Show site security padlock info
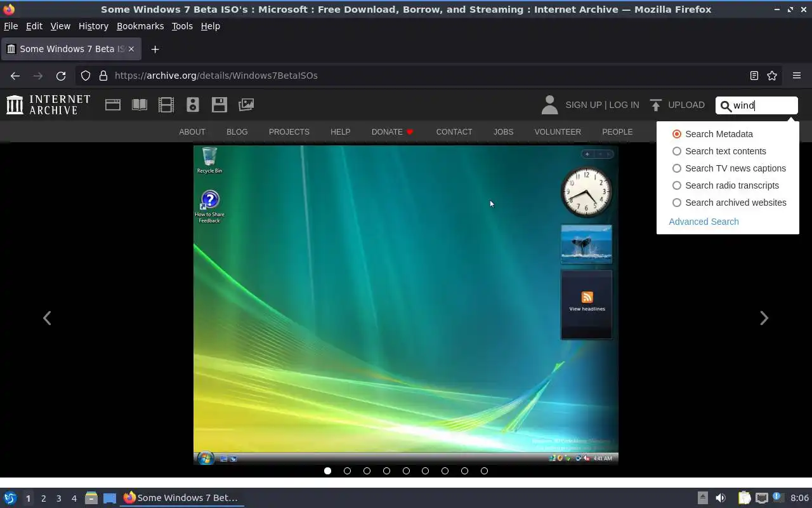The height and width of the screenshot is (508, 812). [103, 76]
